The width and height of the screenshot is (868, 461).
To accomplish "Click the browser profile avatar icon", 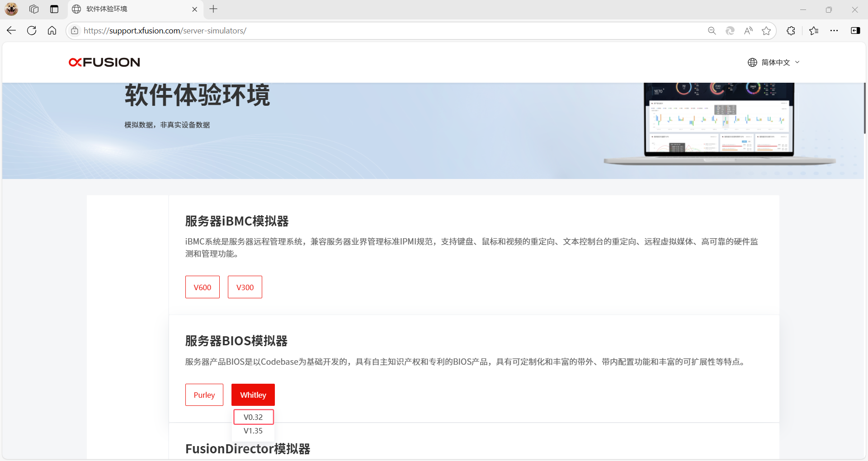I will click(11, 9).
